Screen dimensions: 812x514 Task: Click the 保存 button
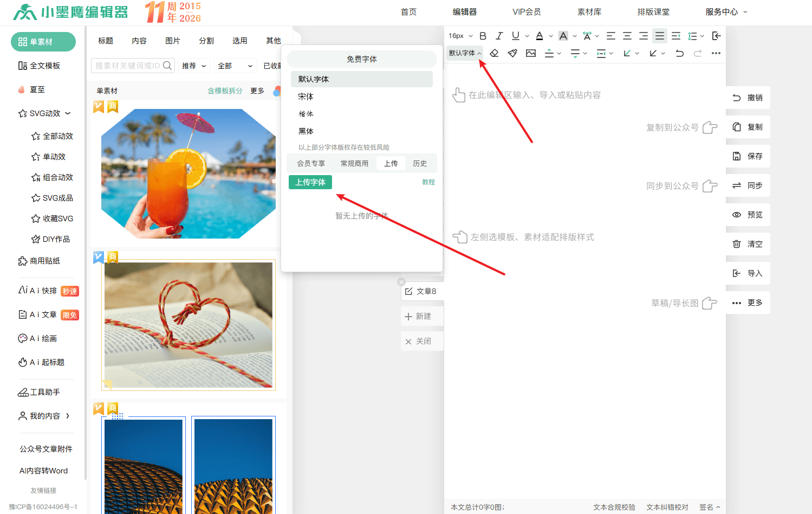pos(748,156)
